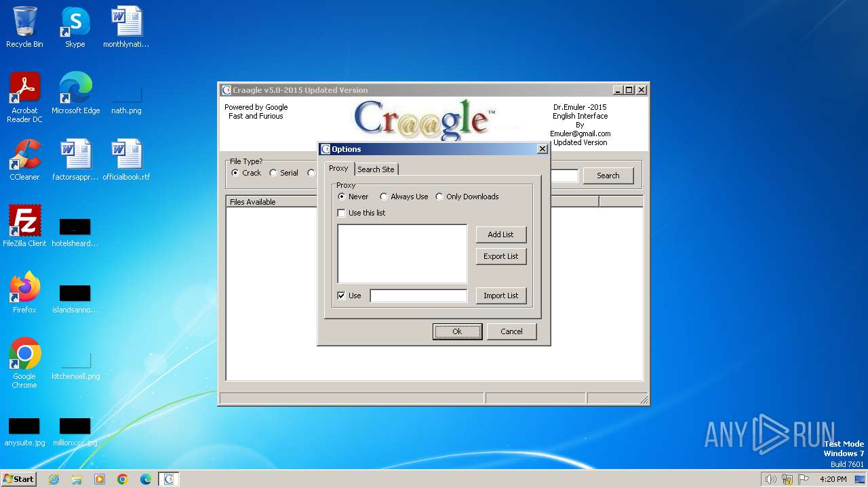Click the Craagle window title bar icon
Viewport: 868px width, 488px height.
pyautogui.click(x=226, y=90)
